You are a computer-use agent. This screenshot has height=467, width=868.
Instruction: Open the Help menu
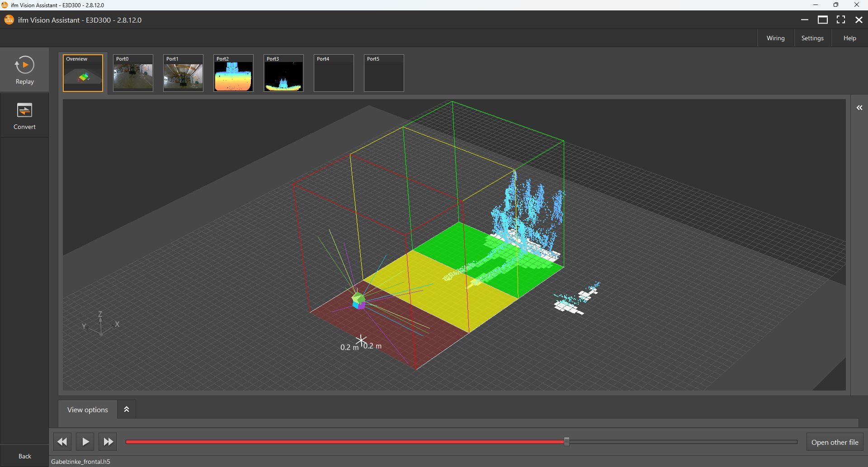pyautogui.click(x=849, y=38)
